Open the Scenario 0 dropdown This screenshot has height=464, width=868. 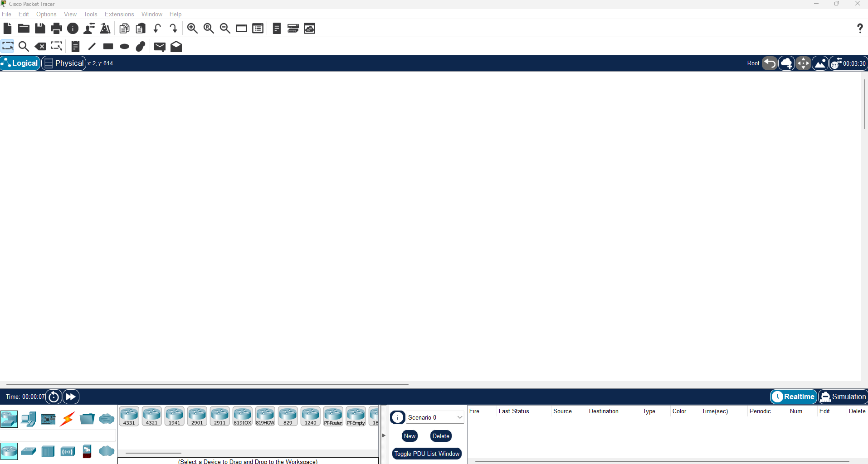point(435,417)
